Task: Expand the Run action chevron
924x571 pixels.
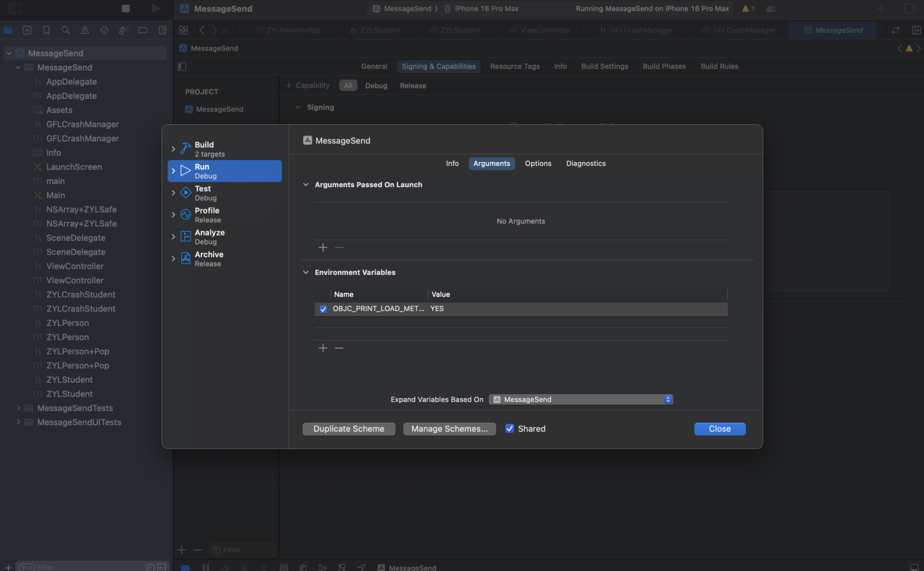Action: point(173,171)
